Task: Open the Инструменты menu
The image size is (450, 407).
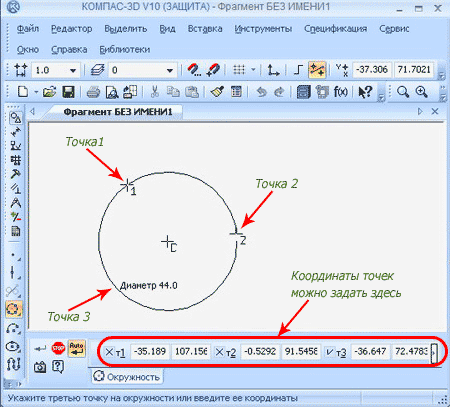Action: [x=263, y=29]
